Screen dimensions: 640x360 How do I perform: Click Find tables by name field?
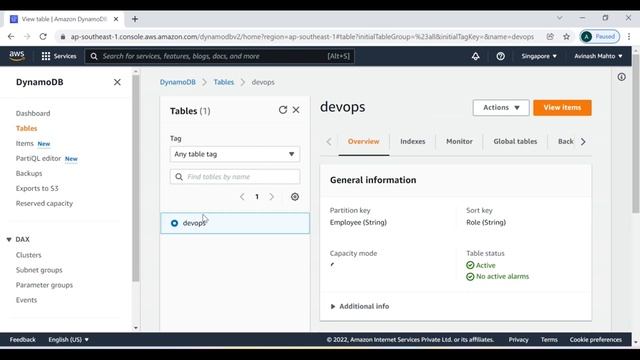point(235,176)
